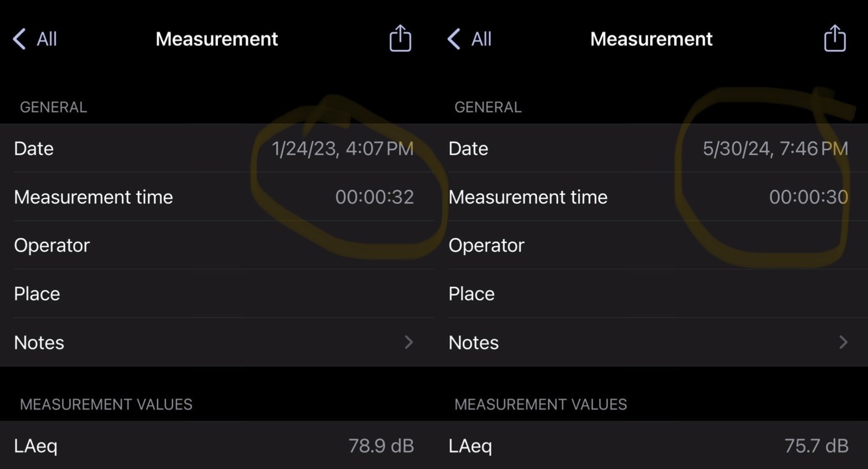Select the LAeq 75.7 dB row

tap(651, 445)
